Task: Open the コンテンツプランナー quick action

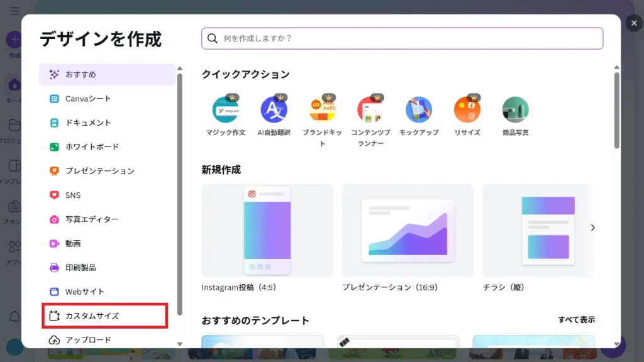Action: tap(370, 109)
